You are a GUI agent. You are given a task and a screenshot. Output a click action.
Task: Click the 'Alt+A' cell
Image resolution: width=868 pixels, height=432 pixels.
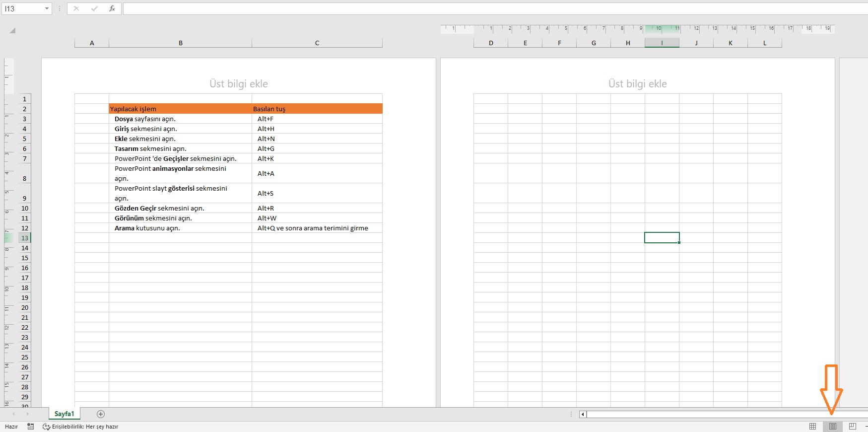(x=317, y=173)
